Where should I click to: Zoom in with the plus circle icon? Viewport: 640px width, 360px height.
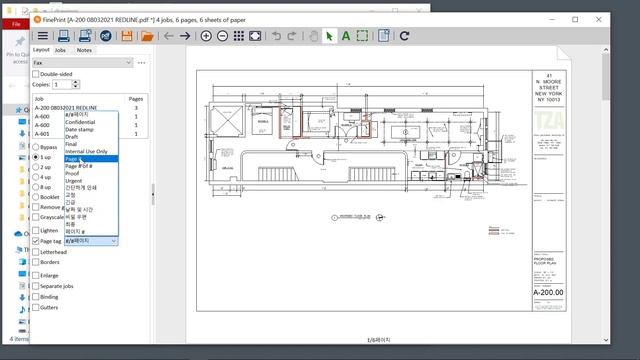206,36
